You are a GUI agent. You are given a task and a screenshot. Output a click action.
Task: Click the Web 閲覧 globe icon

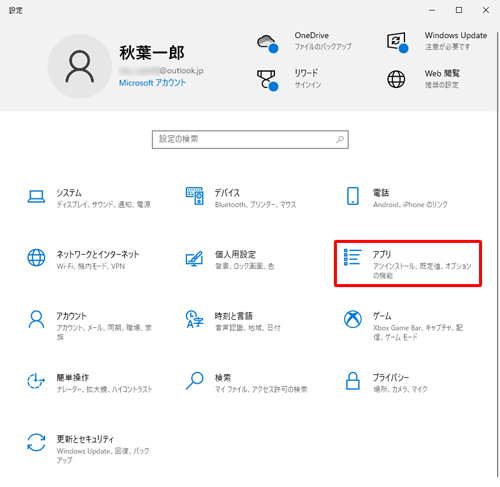tap(396, 79)
